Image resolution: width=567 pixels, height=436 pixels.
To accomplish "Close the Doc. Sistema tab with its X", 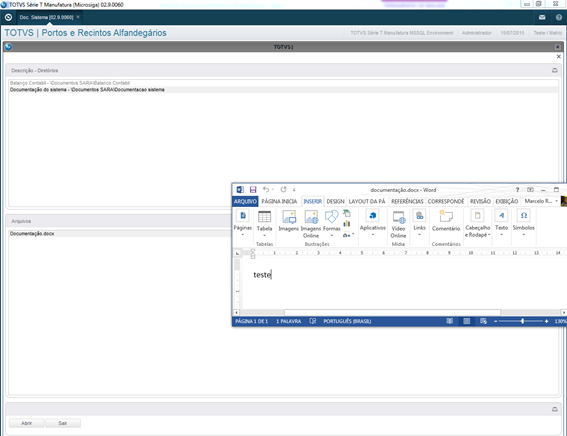I will pos(78,17).
